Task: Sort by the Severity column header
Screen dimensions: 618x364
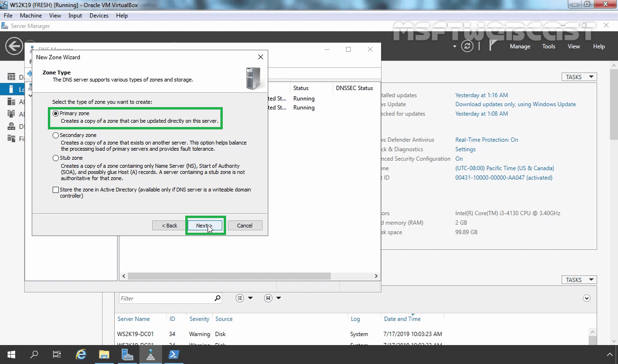Action: click(199, 319)
